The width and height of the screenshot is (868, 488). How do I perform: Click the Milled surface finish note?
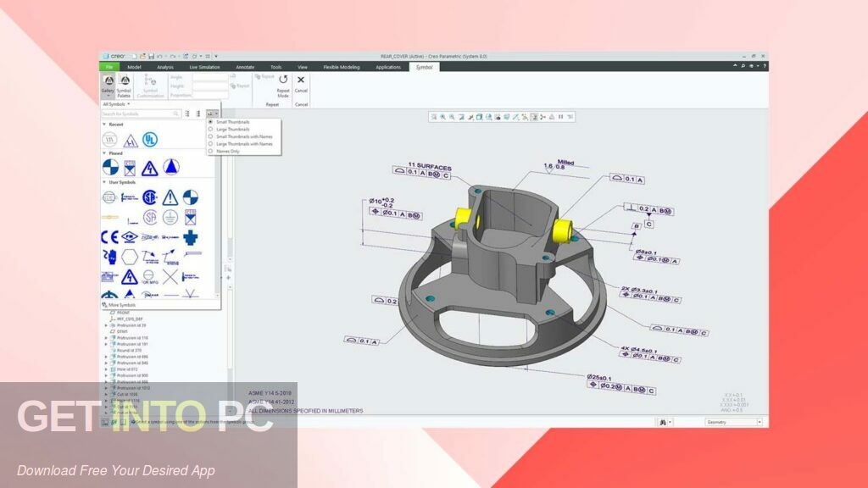coord(565,162)
